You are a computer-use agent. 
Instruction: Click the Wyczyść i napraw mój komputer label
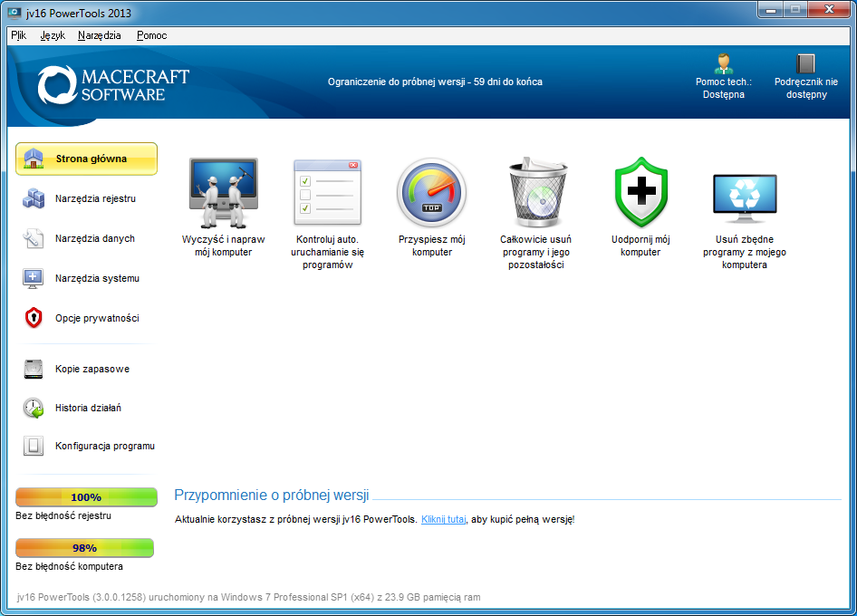click(224, 246)
